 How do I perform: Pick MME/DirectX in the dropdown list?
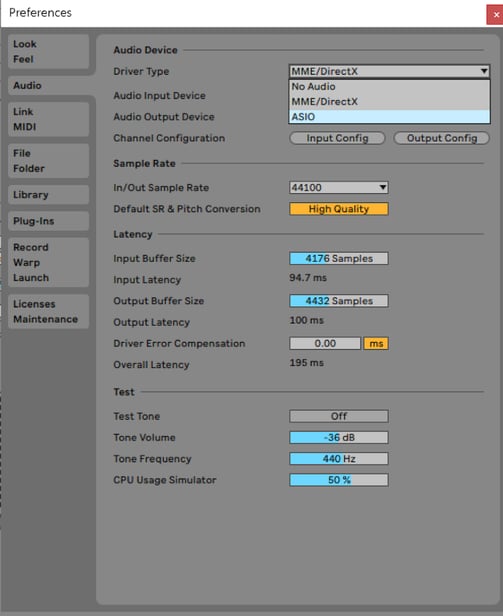[x=389, y=102]
